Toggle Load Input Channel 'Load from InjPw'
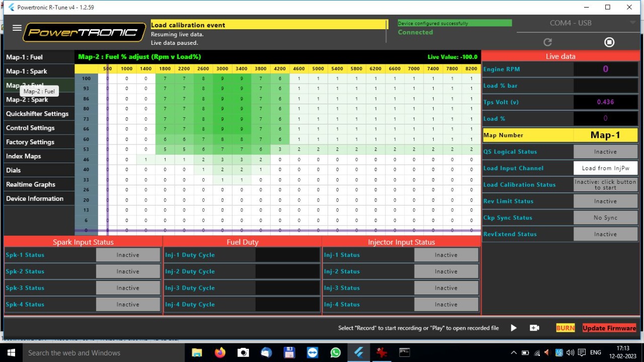Screen dimensions: 644x362 click(605, 168)
